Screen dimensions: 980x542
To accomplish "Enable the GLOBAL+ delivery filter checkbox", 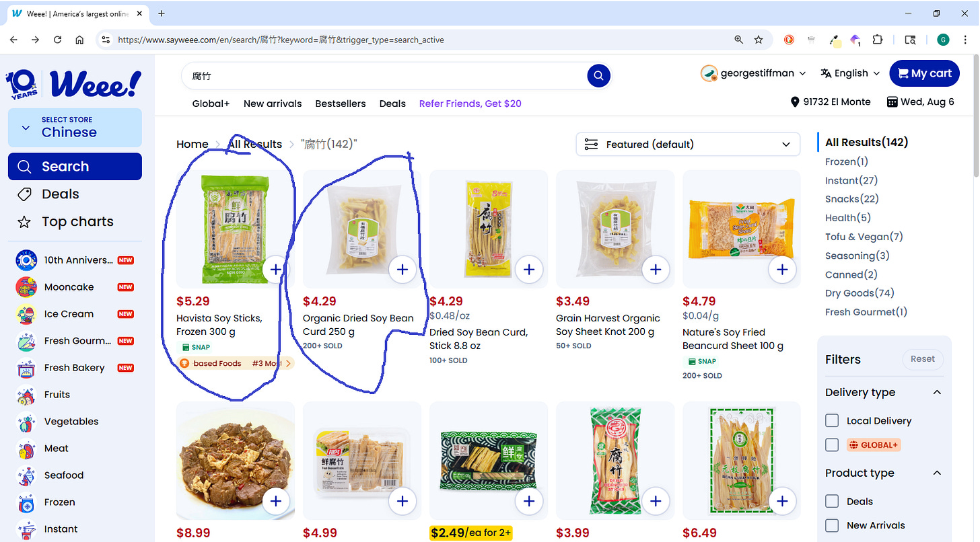I will (832, 444).
